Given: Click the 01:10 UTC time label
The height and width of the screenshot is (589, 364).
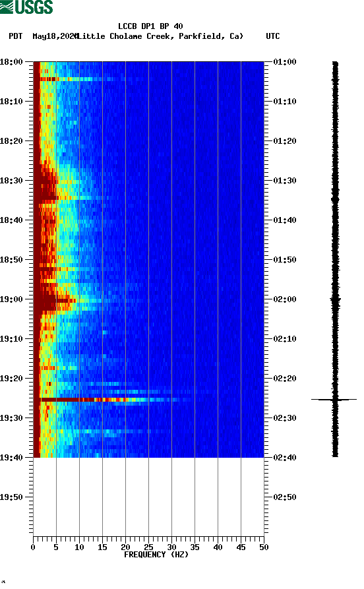Looking at the screenshot, I should [285, 101].
